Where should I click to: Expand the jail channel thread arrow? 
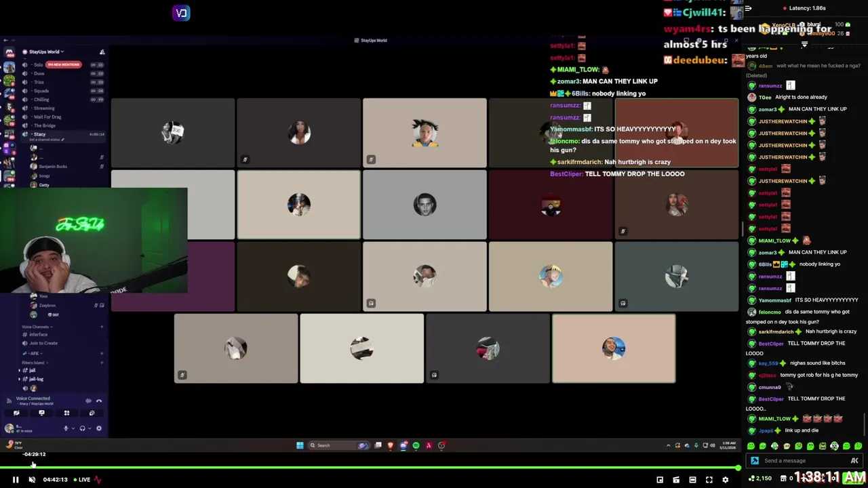click(x=20, y=371)
